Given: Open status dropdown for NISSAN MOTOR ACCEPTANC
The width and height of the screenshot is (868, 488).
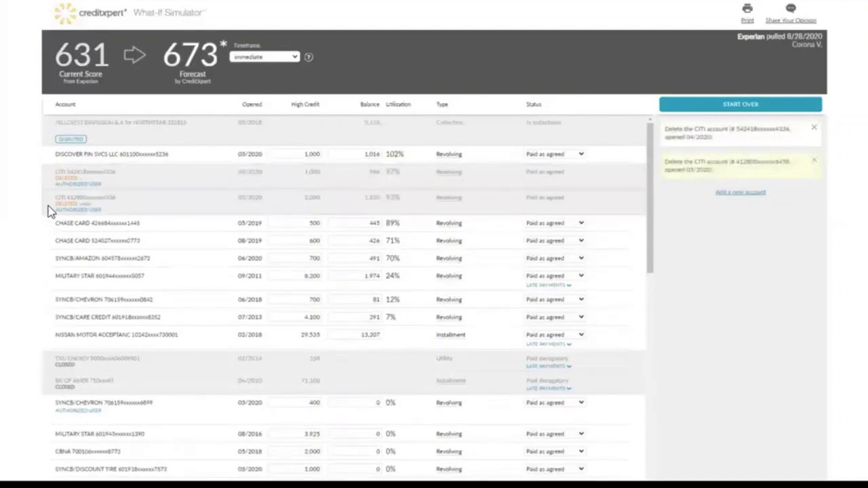Looking at the screenshot, I should (x=555, y=335).
